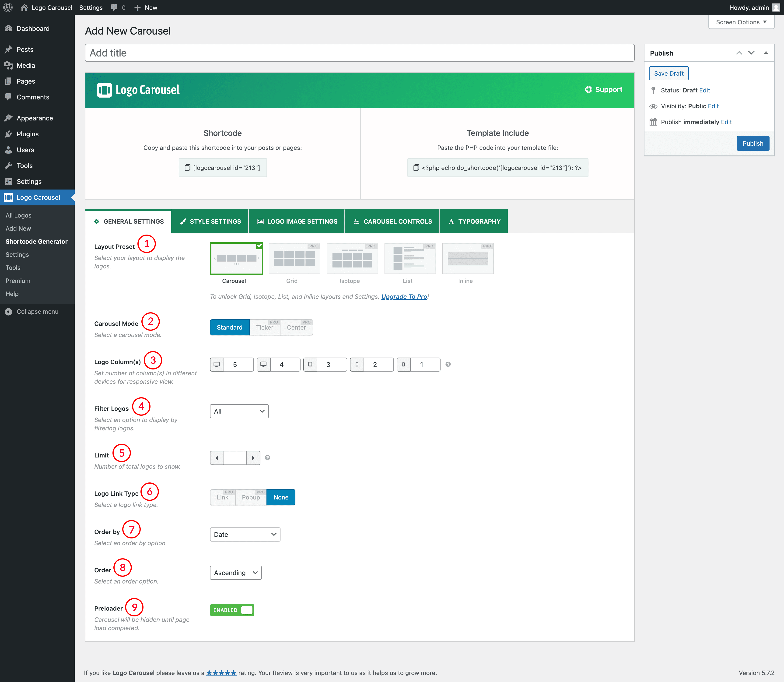
Task: Click the Collapse menu arrow icon
Action: pos(8,312)
